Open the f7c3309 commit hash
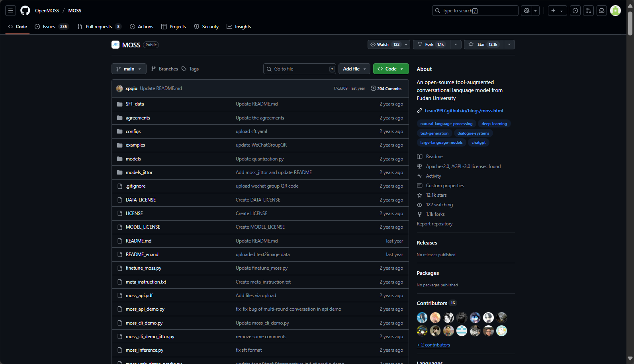The width and height of the screenshot is (634, 364). tap(340, 88)
